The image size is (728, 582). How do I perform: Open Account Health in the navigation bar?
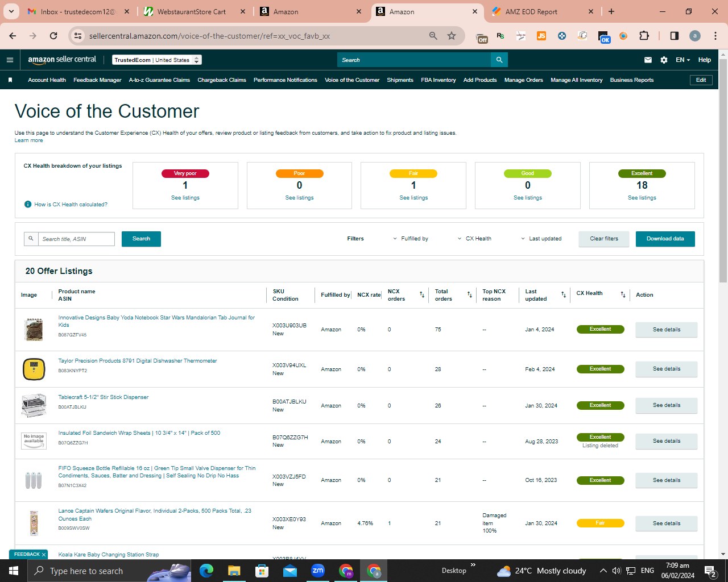point(47,80)
